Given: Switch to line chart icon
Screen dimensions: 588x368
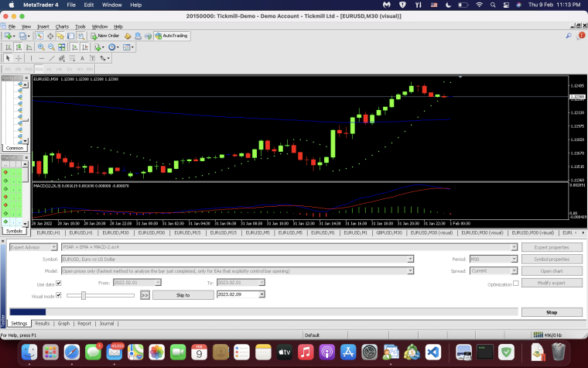Looking at the screenshot, I should tap(29, 47).
